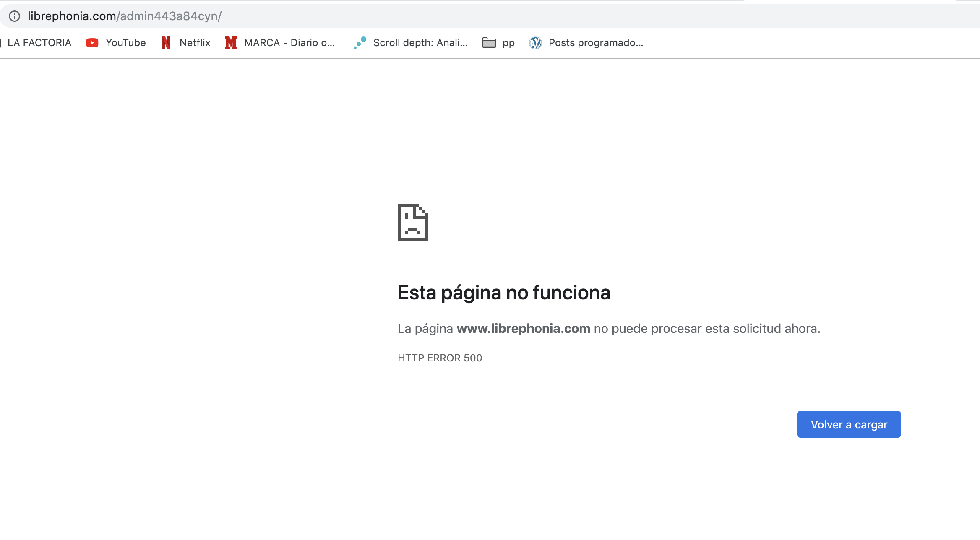980x540 pixels.
Task: Click the site information icon in address bar
Action: (x=15, y=16)
